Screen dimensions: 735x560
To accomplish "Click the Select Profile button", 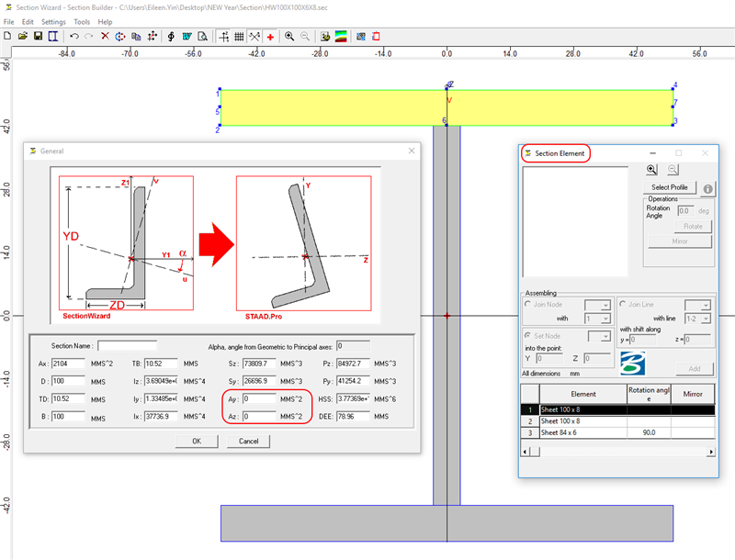I will pos(669,187).
